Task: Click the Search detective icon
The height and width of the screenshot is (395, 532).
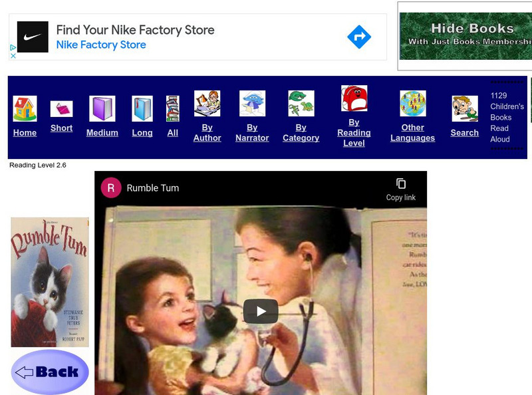Action: 465,108
